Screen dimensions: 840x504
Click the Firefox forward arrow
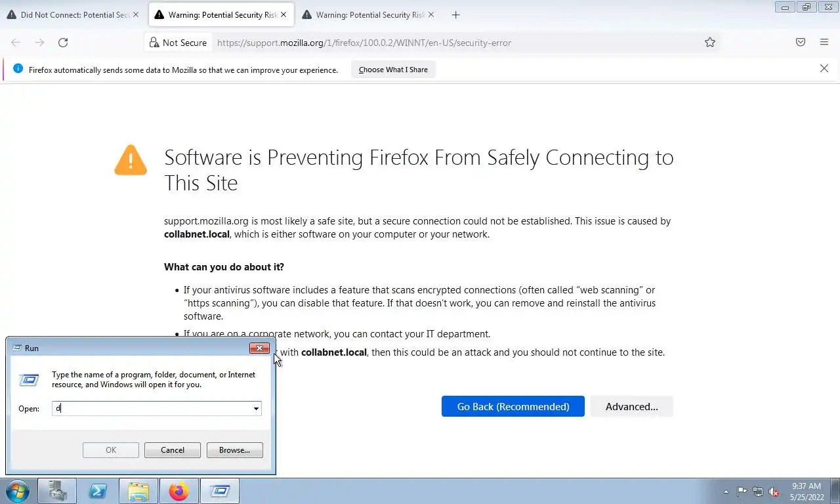(39, 43)
